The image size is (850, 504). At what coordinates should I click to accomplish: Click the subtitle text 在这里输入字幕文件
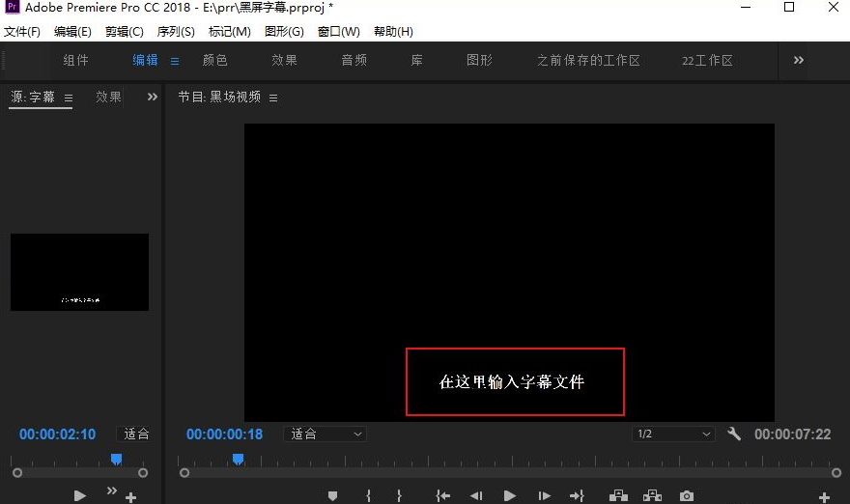[512, 382]
